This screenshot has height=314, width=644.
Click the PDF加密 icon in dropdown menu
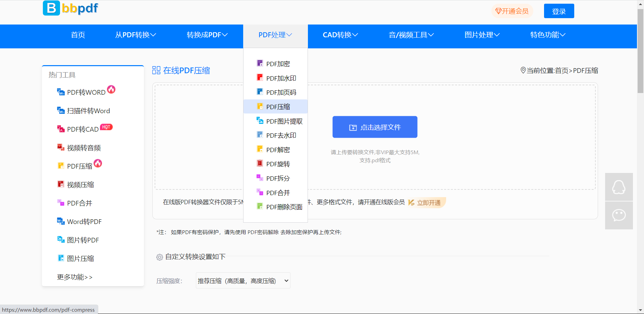pyautogui.click(x=260, y=63)
